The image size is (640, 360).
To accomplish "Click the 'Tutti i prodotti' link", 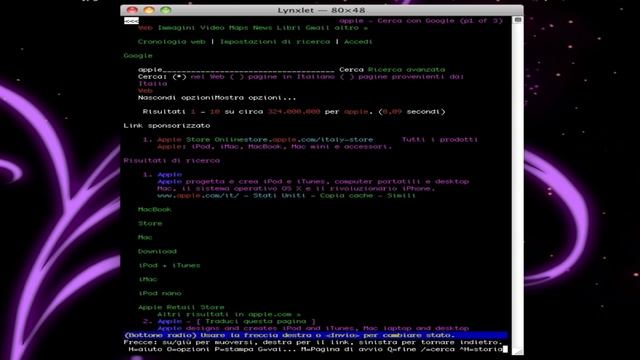I will (440, 140).
